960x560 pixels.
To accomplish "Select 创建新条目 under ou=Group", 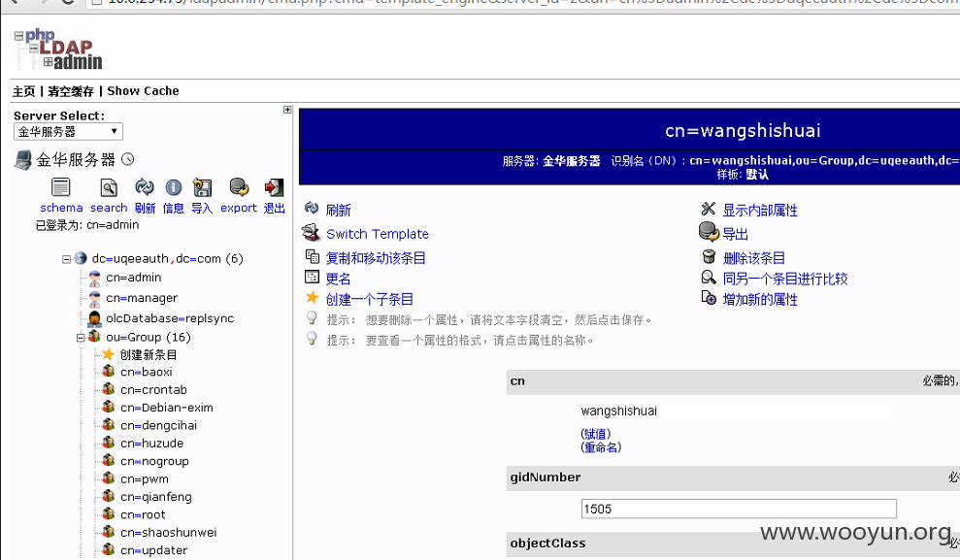I will [x=149, y=355].
